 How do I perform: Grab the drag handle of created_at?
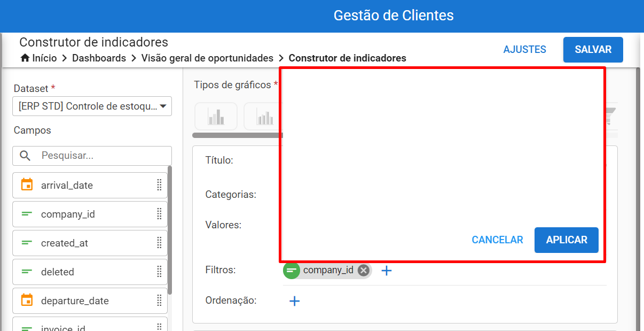click(159, 243)
